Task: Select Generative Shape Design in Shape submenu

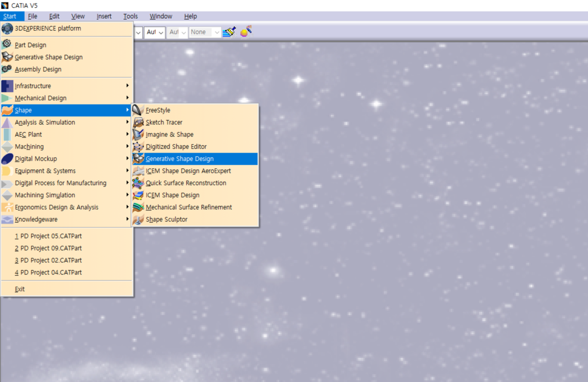Action: 195,159
